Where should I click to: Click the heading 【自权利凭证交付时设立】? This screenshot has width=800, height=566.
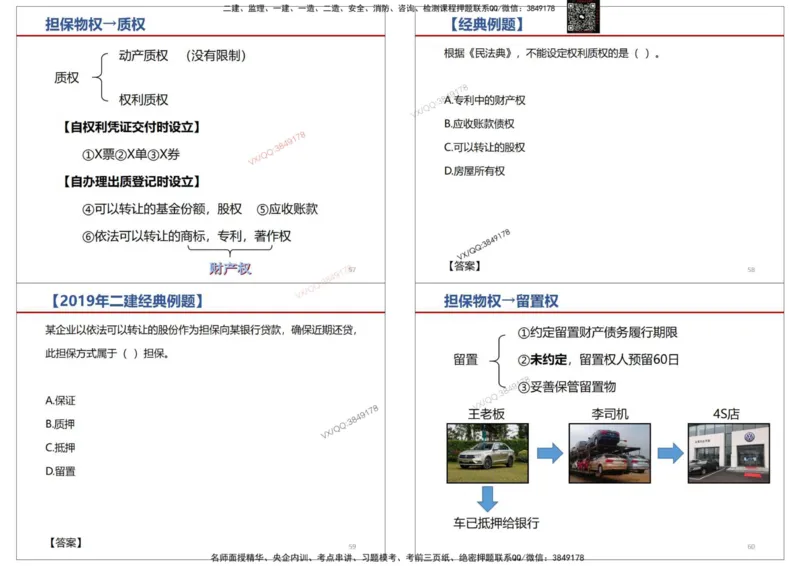point(131,127)
